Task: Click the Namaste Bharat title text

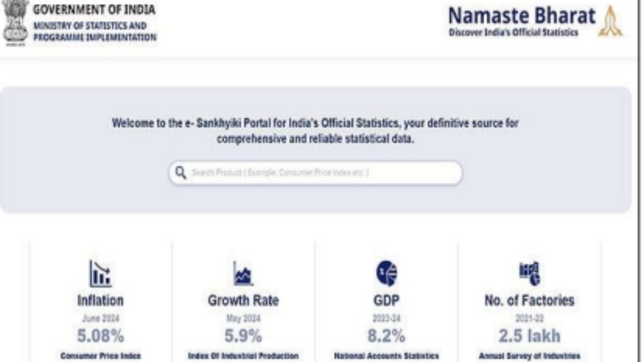Action: (x=522, y=16)
